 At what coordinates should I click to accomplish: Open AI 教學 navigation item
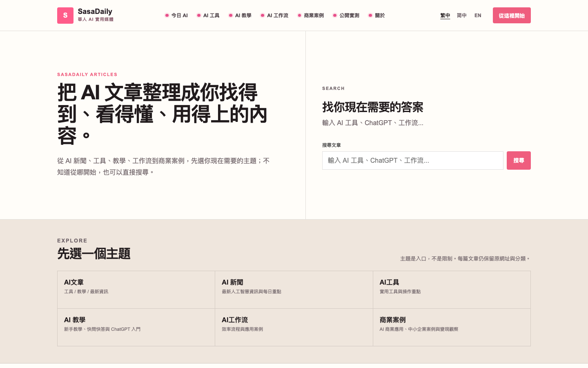[240, 16]
